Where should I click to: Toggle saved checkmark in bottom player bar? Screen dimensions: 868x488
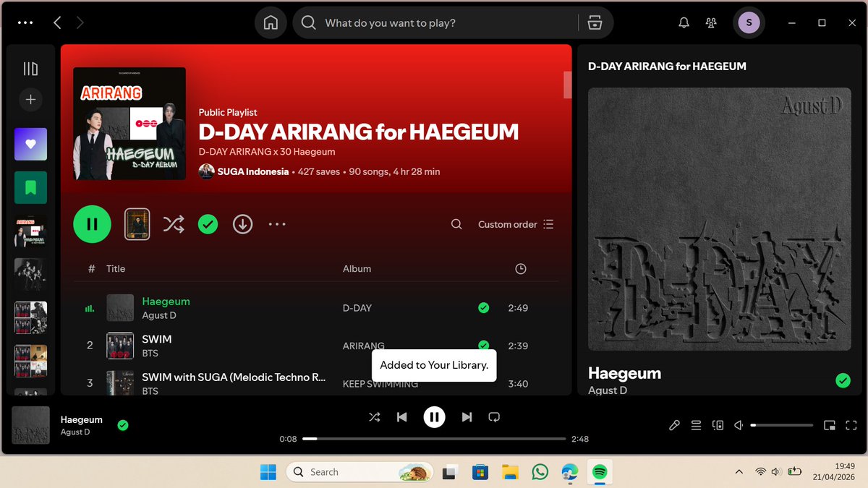pos(123,425)
